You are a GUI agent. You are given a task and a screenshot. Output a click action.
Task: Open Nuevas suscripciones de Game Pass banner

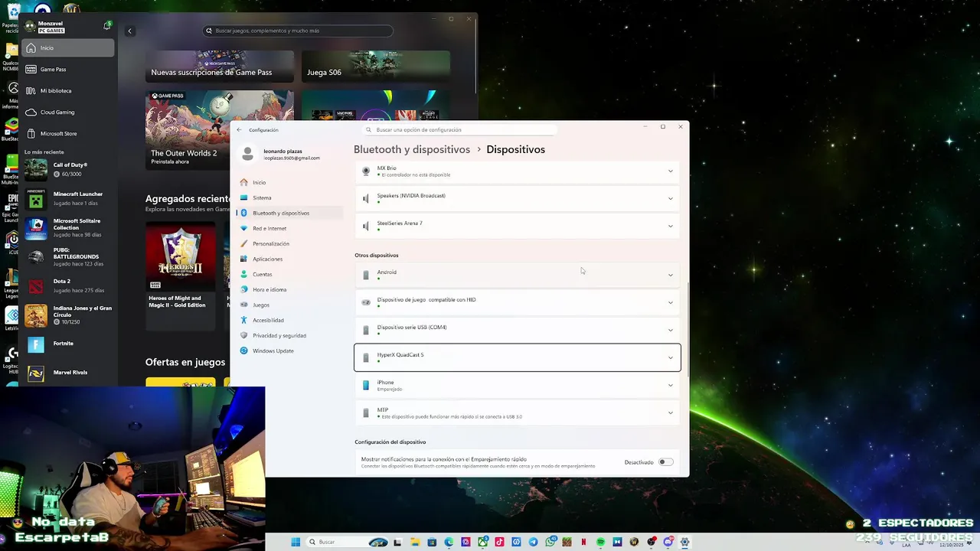[220, 67]
